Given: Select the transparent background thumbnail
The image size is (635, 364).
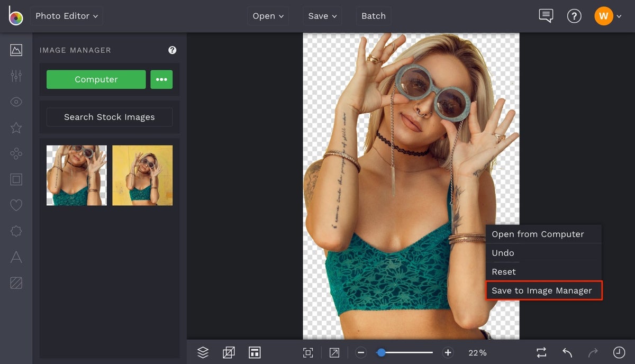Looking at the screenshot, I should point(77,175).
